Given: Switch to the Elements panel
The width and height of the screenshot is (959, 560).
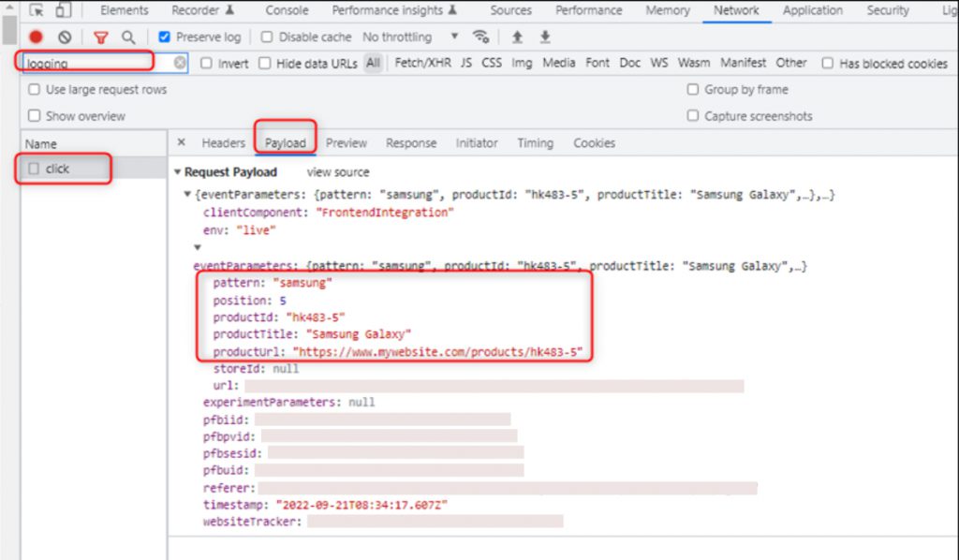Looking at the screenshot, I should [125, 10].
